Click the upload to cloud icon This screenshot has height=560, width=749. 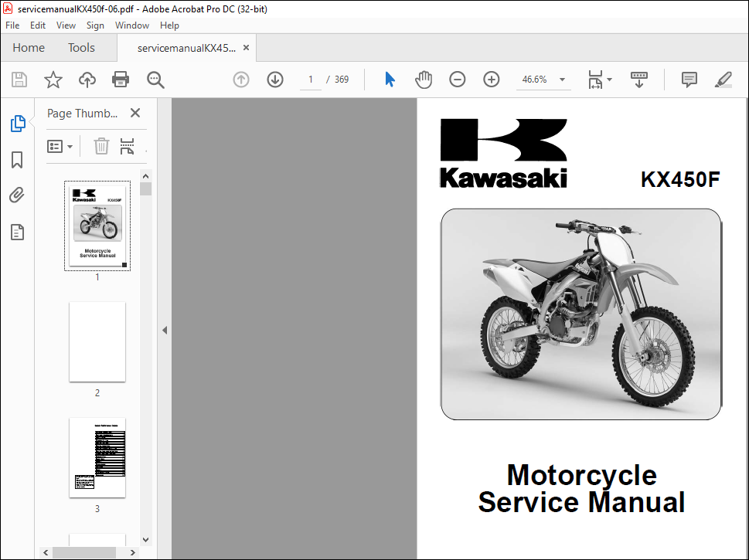[87, 80]
